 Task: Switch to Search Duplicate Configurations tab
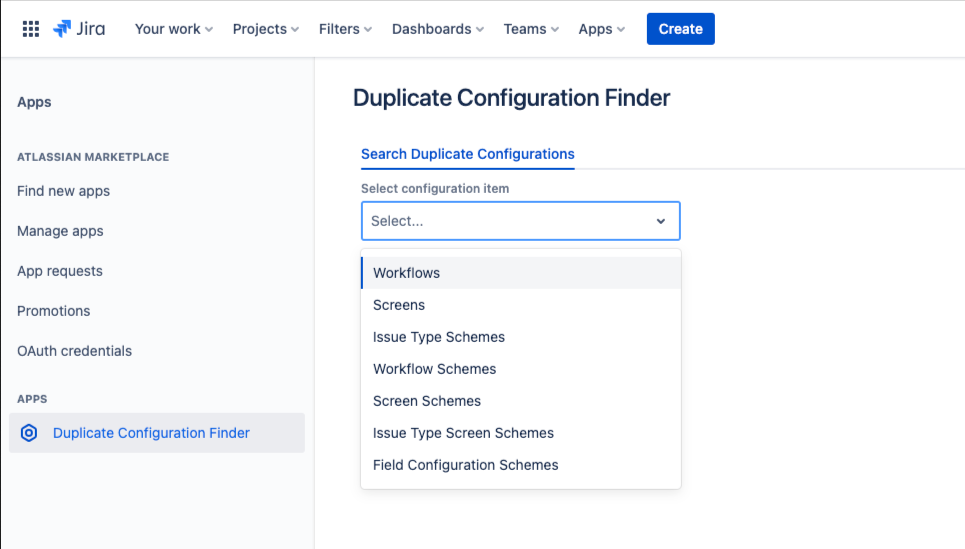pyautogui.click(x=467, y=154)
